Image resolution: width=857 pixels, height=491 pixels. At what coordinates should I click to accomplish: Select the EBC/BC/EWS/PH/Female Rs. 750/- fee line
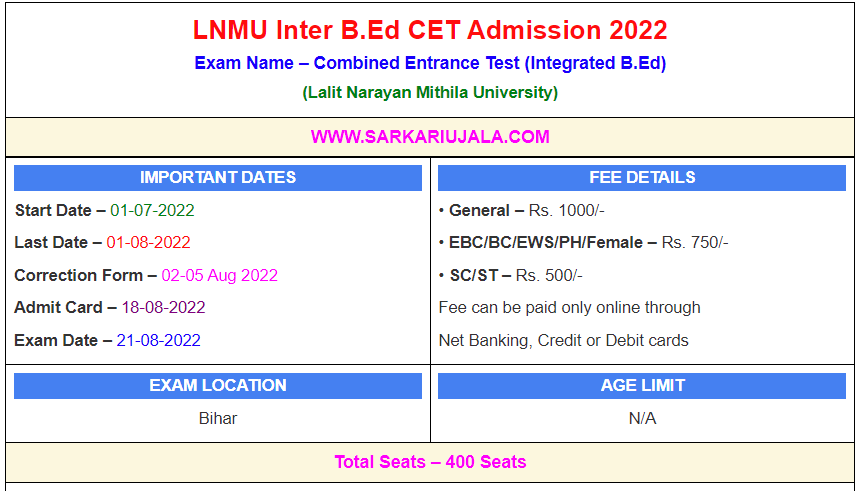click(x=584, y=242)
